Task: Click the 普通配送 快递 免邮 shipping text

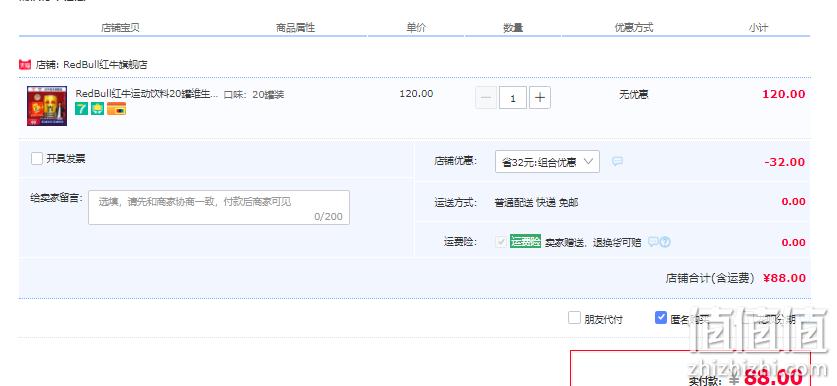Action: [x=536, y=203]
